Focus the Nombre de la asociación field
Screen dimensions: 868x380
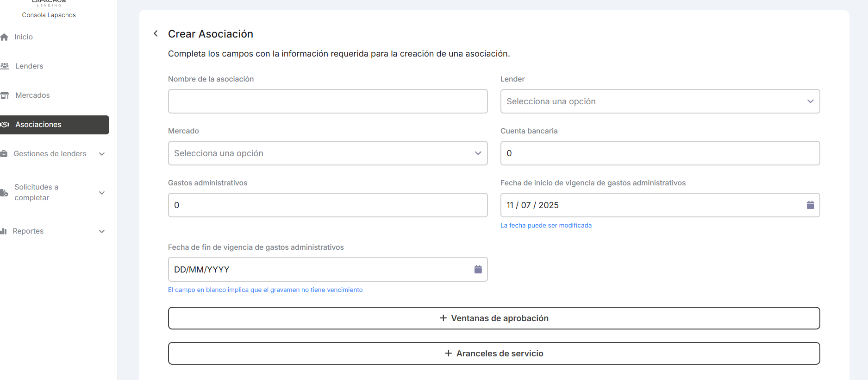coord(327,101)
